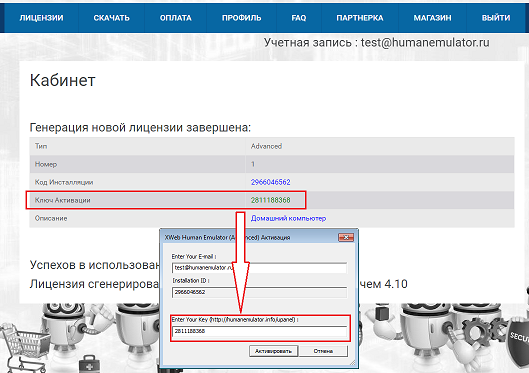Click the dialog resize grip corner
529x373 pixels.
click(353, 363)
